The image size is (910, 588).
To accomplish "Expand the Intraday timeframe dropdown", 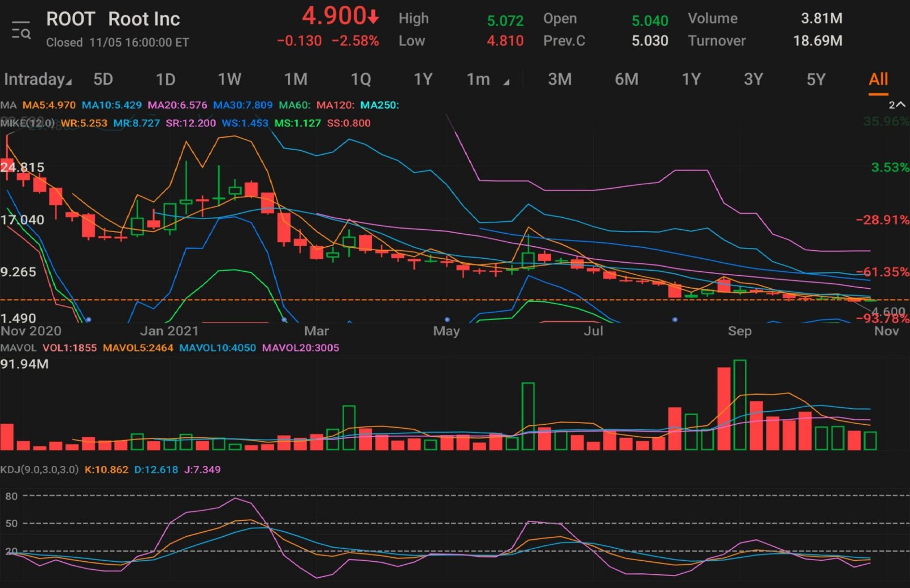I will [38, 79].
